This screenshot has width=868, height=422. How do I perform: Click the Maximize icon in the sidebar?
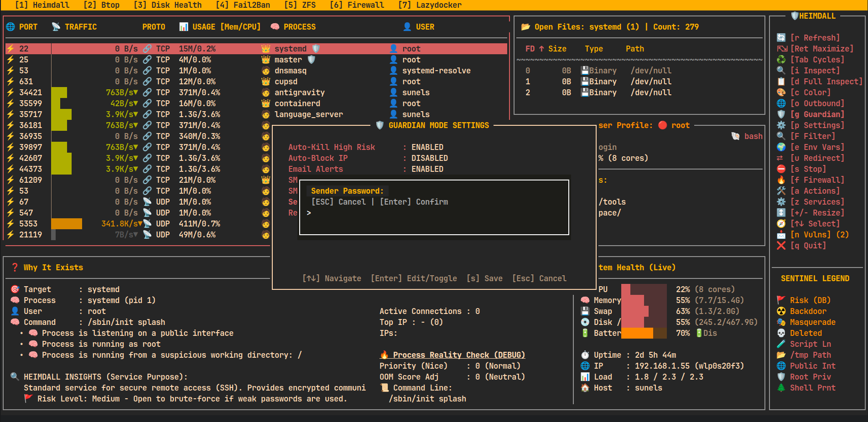point(782,49)
